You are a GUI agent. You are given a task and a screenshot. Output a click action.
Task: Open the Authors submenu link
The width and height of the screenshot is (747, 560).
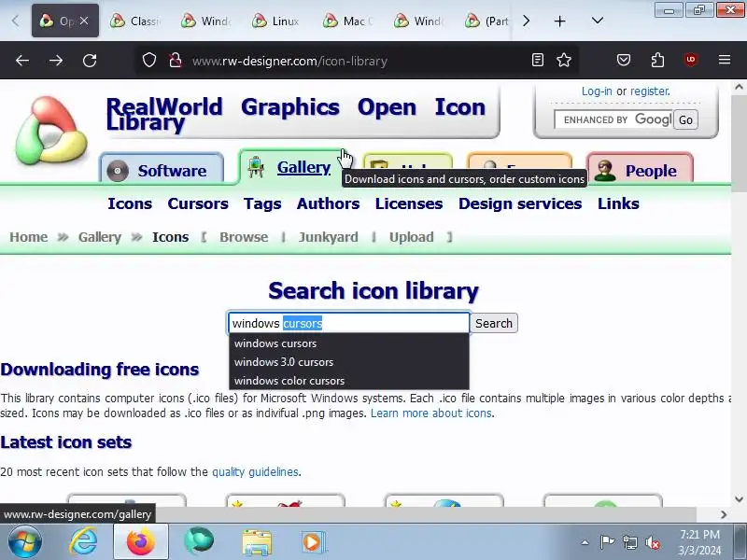[x=328, y=203]
